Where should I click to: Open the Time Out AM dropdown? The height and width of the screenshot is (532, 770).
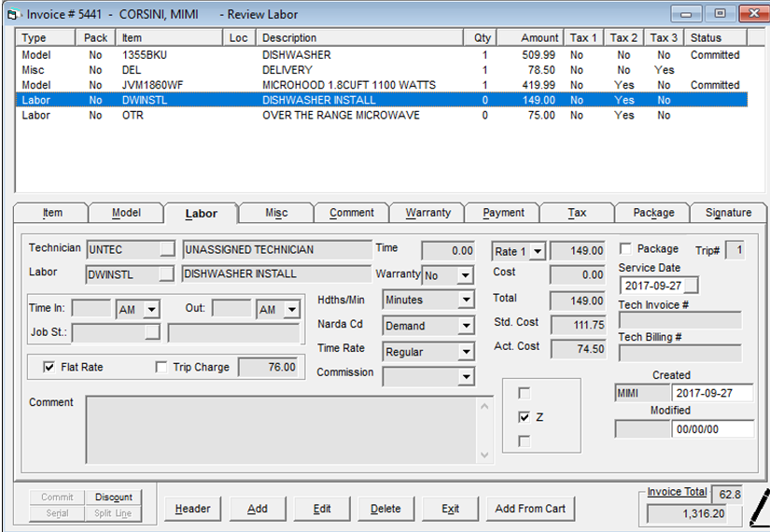point(292,310)
